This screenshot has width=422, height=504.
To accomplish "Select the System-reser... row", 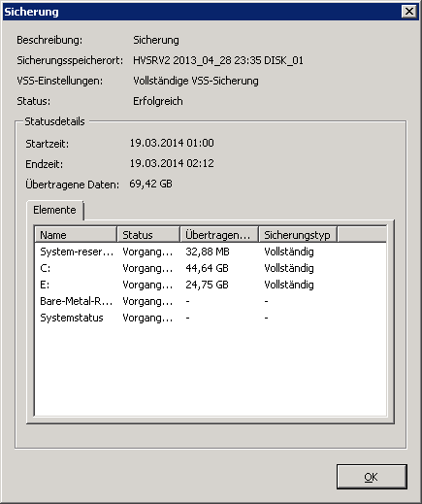I will click(211, 252).
